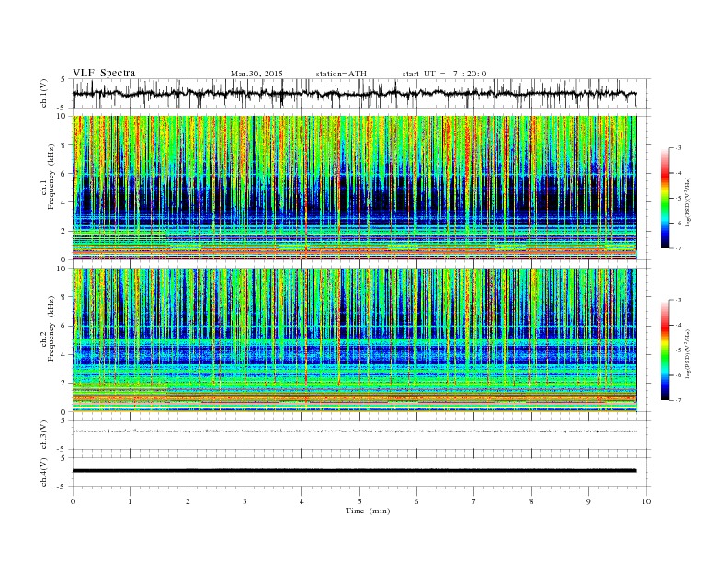Click tick label 8 on the Time axis
The height and width of the screenshot is (563, 728).
point(531,501)
